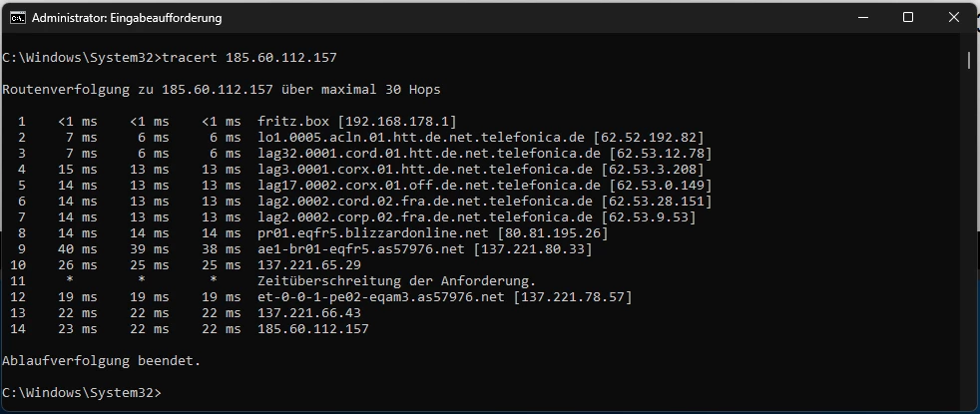Screen dimensions: 980x414
Task: Click the pr01.eqfr5.blizzardonline.net hostname
Action: click(x=373, y=232)
